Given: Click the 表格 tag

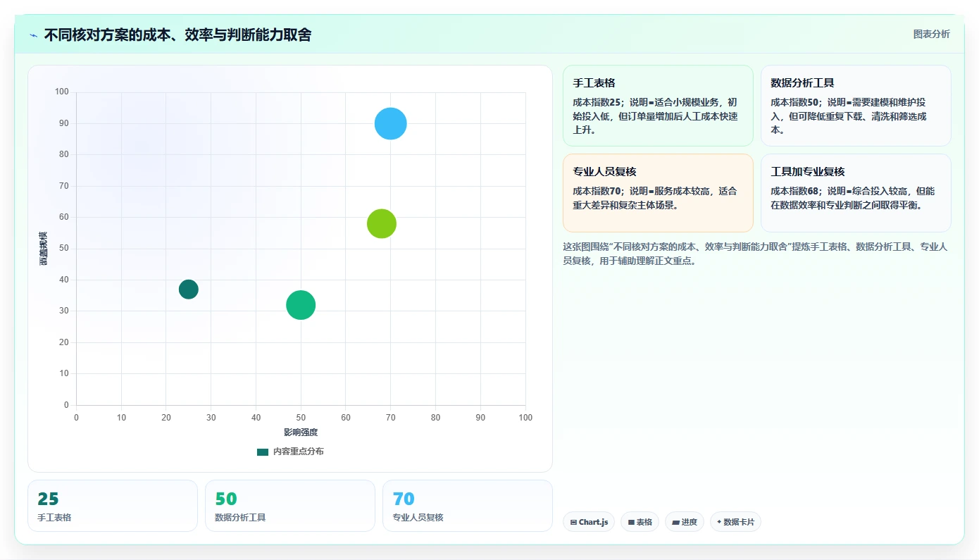Looking at the screenshot, I should coord(640,522).
